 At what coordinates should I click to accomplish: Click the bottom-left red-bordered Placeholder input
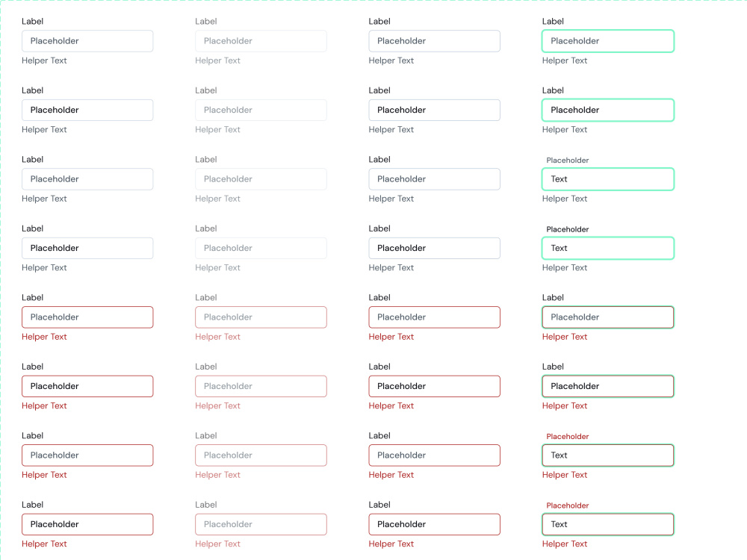[87, 524]
